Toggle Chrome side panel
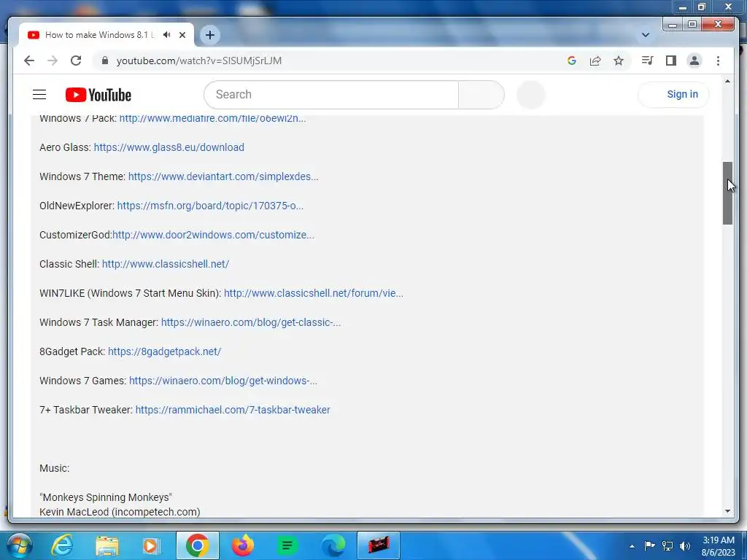 click(x=671, y=61)
